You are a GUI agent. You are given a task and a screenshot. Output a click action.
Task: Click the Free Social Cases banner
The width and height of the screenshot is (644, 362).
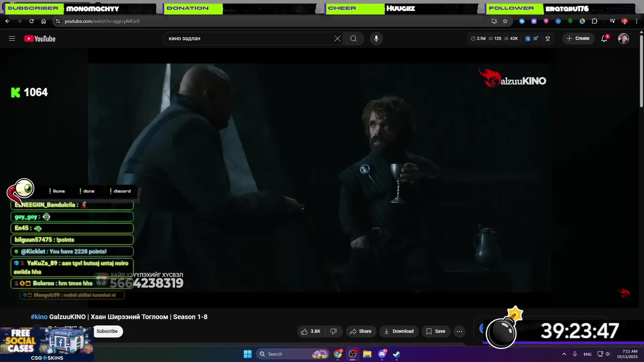(x=46, y=344)
